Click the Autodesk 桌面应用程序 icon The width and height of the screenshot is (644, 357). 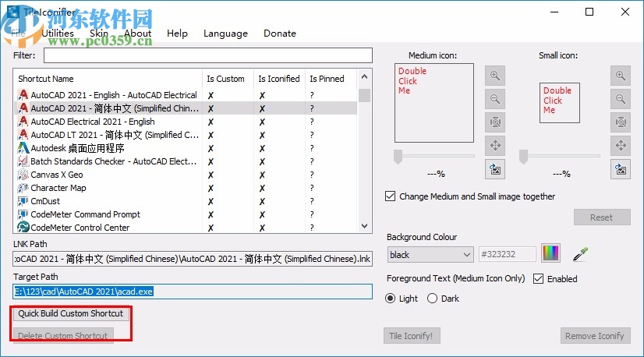[x=23, y=148]
